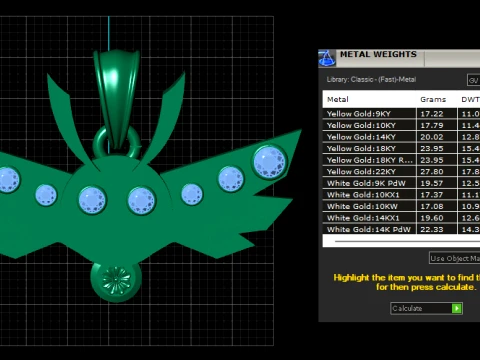480x360 pixels.
Task: Select the Yellow Gold:18KY row
Action: tap(401, 148)
